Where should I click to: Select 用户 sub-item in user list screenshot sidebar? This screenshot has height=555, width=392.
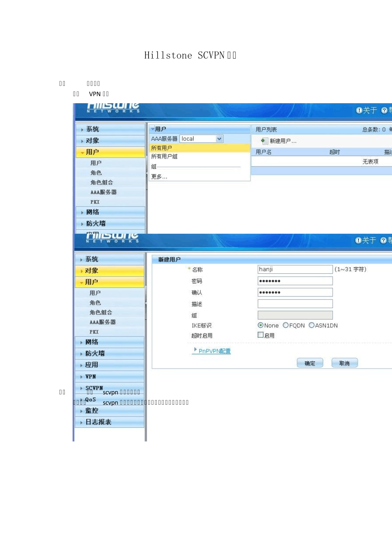pyautogui.click(x=96, y=163)
